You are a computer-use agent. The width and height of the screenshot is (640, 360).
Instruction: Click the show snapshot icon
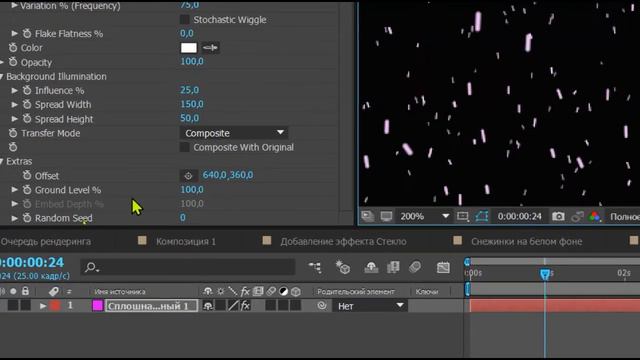point(577,216)
